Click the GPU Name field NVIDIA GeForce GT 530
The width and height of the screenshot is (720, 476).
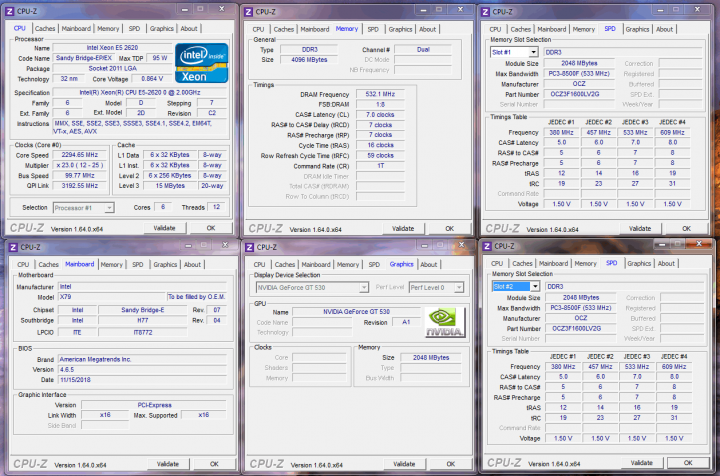[356, 312]
